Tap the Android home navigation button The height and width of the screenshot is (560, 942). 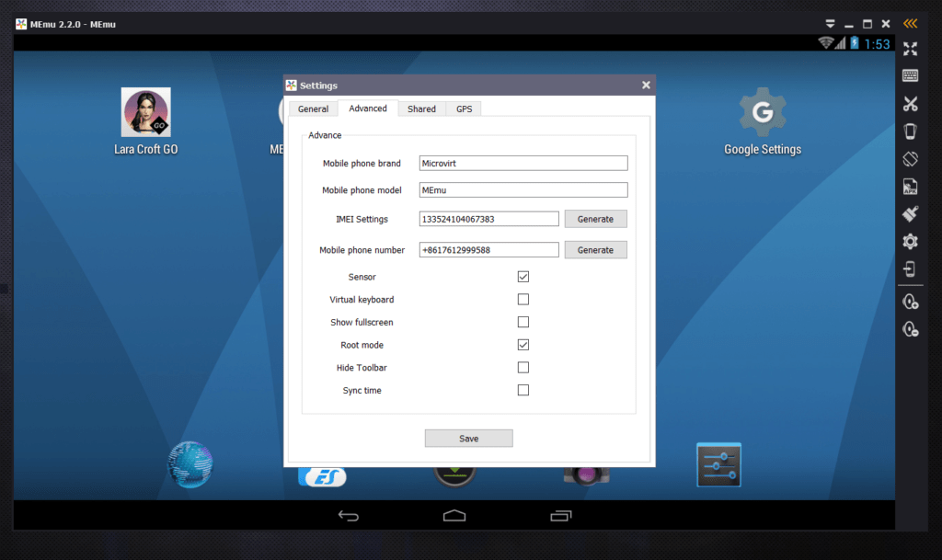point(454,516)
